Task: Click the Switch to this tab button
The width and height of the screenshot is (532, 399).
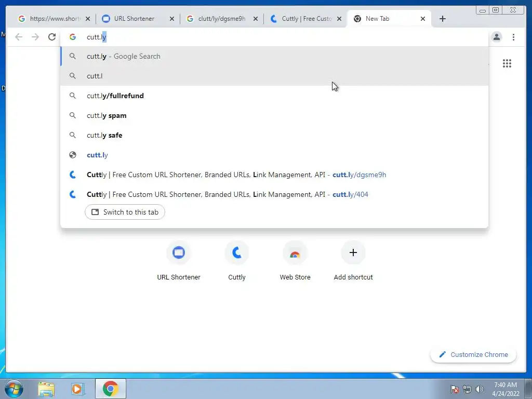Action: (x=125, y=212)
